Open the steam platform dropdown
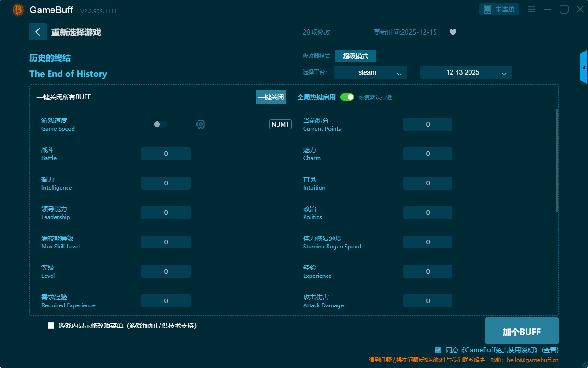Image resolution: width=588 pixels, height=368 pixels. [x=370, y=72]
